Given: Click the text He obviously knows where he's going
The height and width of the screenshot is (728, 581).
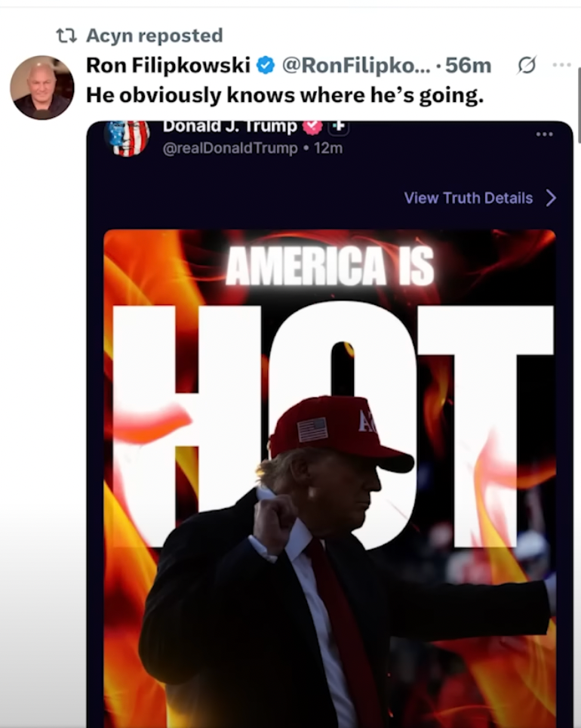Looking at the screenshot, I should point(285,95).
